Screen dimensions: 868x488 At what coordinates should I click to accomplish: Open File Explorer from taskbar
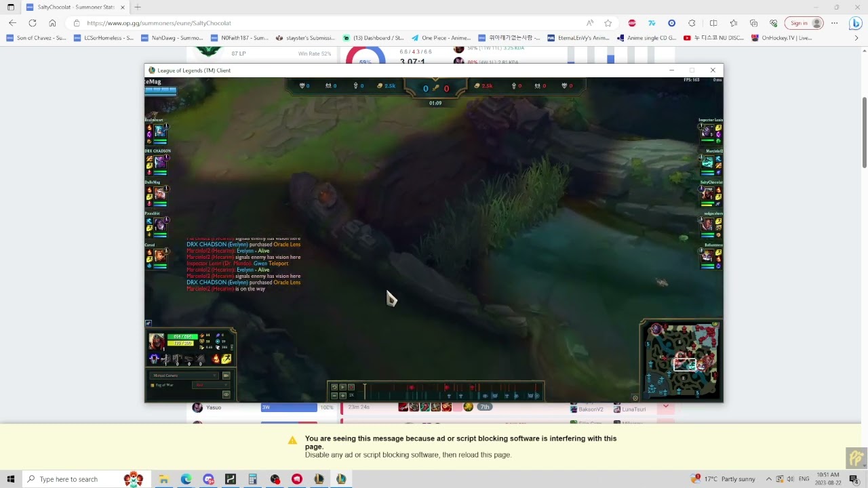coord(163,479)
